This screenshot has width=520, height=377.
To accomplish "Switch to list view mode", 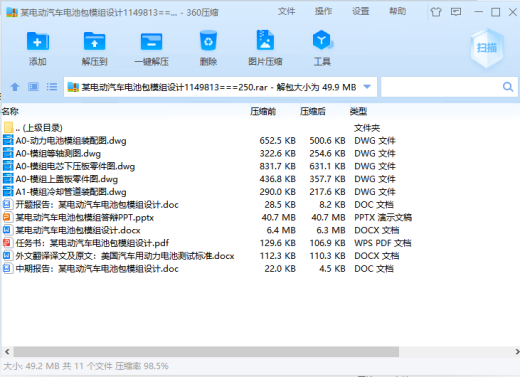I will [52, 87].
